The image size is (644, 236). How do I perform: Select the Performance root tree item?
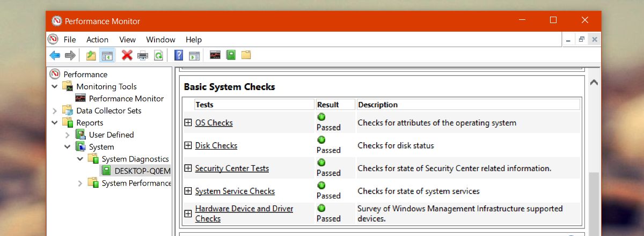pyautogui.click(x=85, y=75)
